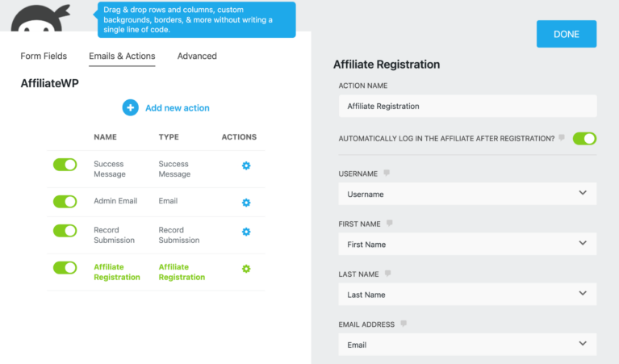Click the blue drag and drop tooltip
Image resolution: width=619 pixels, height=364 pixels.
[196, 19]
